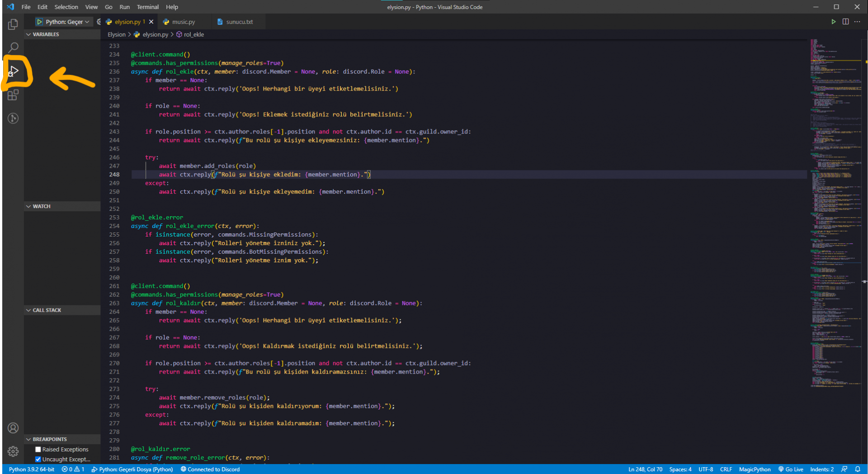Run Python file from editor title bar
Viewport: 868px width, 474px height.
[833, 22]
